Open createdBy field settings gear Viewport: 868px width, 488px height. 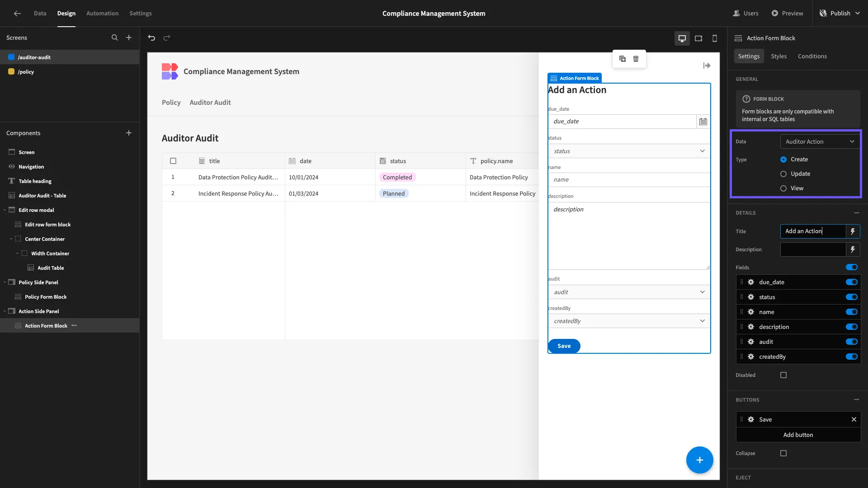pyautogui.click(x=750, y=357)
